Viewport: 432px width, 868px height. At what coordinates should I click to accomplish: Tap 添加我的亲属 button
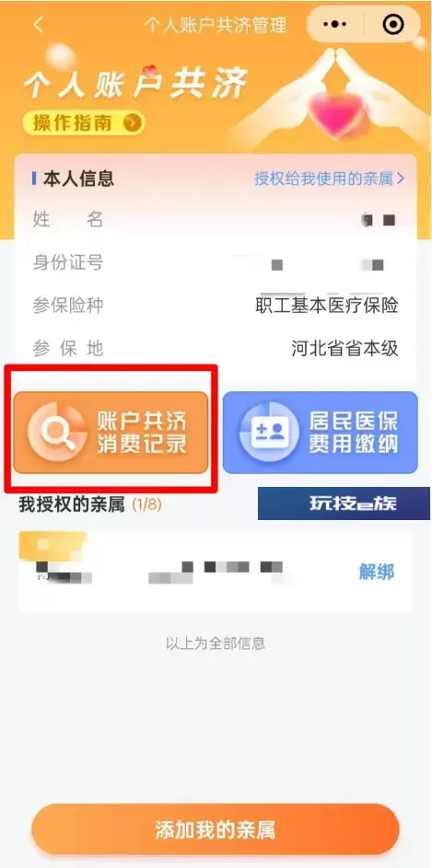pyautogui.click(x=216, y=830)
